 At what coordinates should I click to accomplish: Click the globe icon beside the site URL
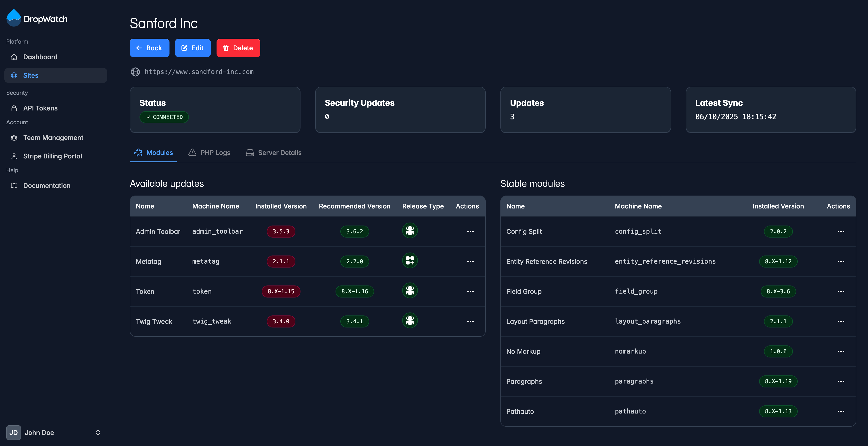pyautogui.click(x=135, y=72)
